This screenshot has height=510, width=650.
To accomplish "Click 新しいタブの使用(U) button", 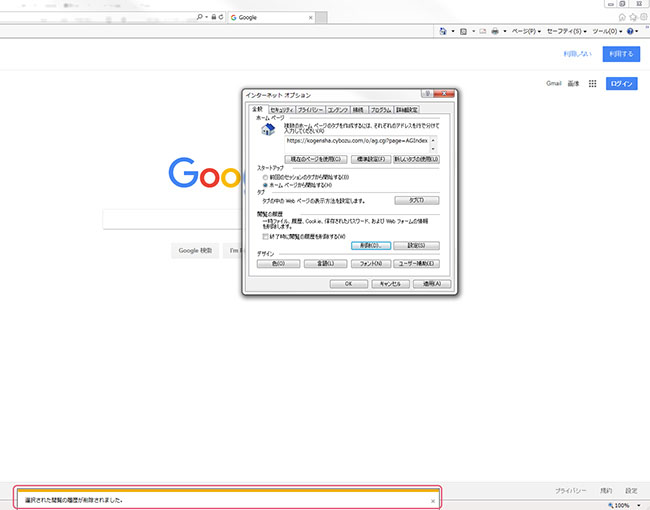I will 416,159.
